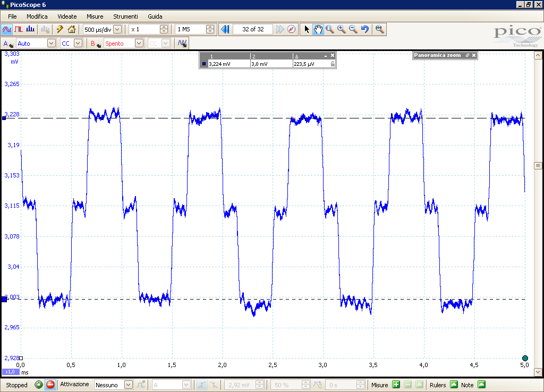Viewport: 544px width, 392px height.
Task: Open the Misure menu
Action: (x=95, y=16)
